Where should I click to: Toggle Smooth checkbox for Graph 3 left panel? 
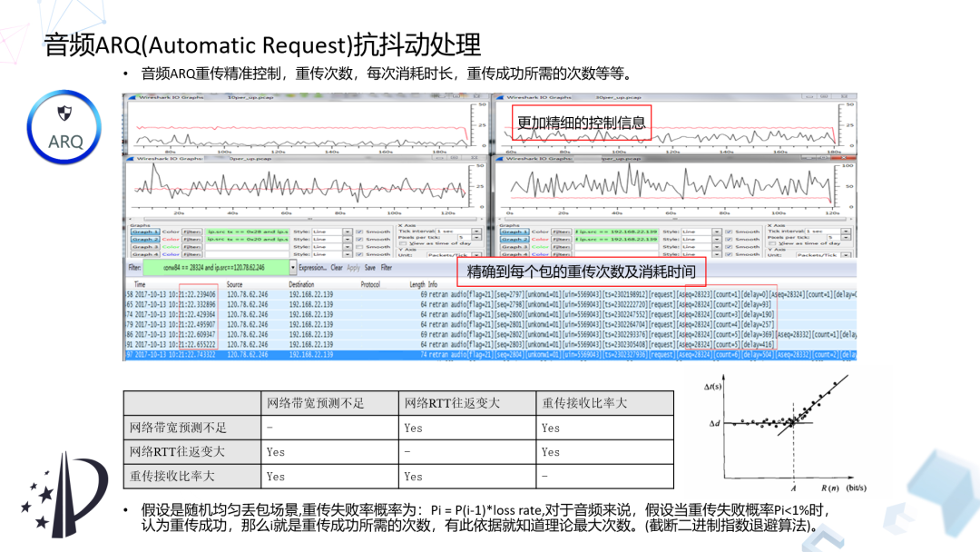[360, 246]
